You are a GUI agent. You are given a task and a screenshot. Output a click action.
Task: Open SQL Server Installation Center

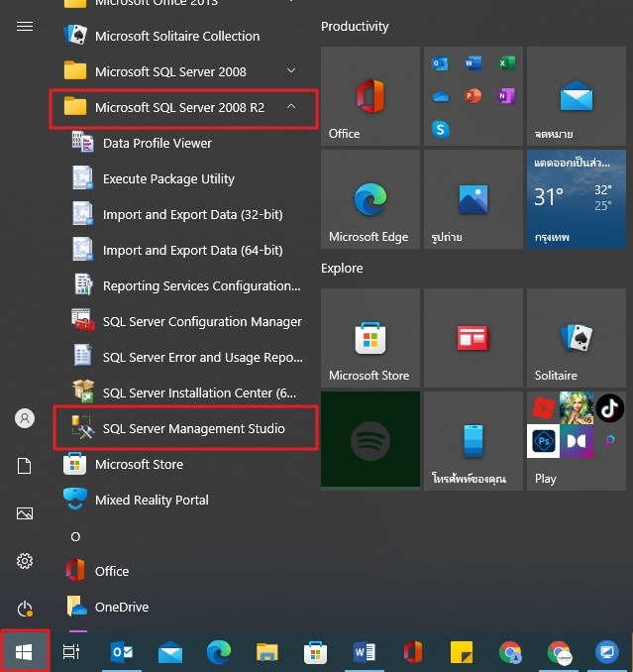[x=185, y=392]
